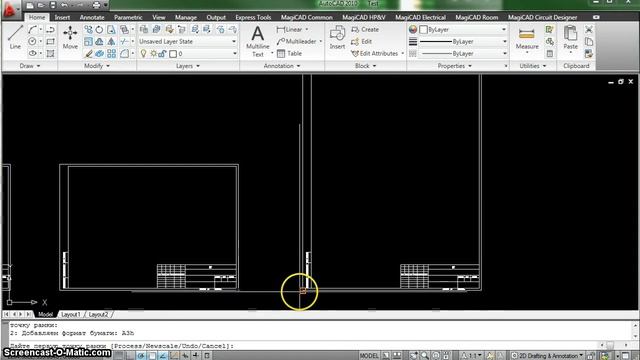
Task: Open the ByLayer lineweight dropdown
Action: click(x=463, y=42)
